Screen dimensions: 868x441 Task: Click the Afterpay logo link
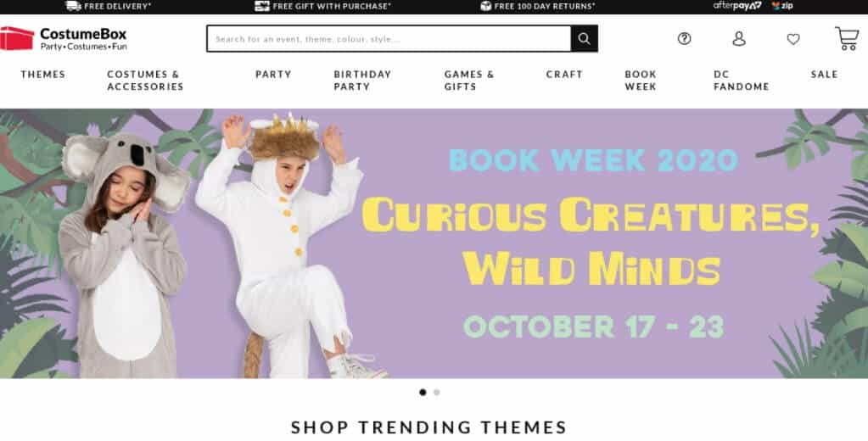tap(737, 6)
